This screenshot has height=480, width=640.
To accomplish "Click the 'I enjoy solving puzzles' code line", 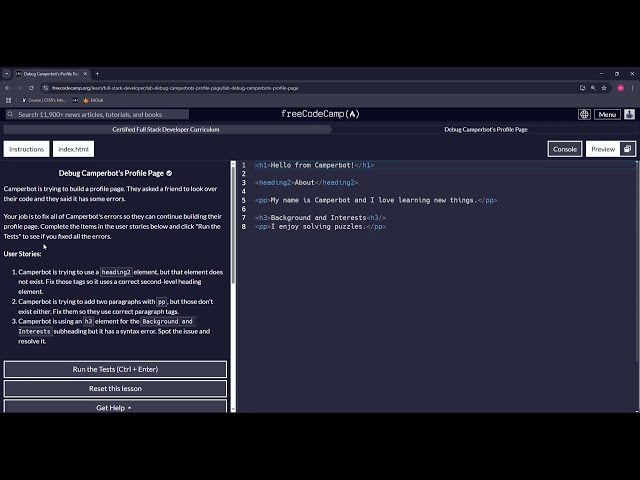I will (320, 226).
